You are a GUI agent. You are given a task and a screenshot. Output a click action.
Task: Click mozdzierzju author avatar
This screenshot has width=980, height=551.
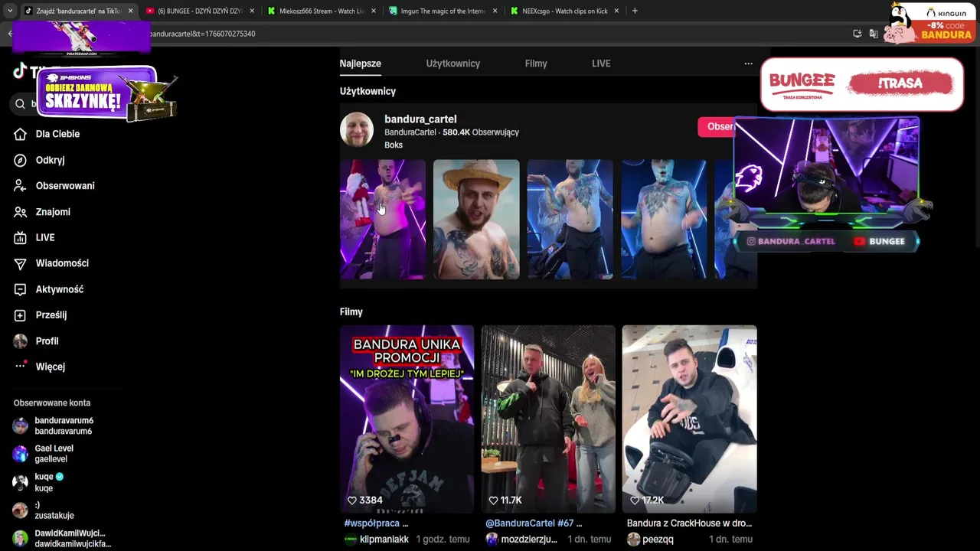492,540
